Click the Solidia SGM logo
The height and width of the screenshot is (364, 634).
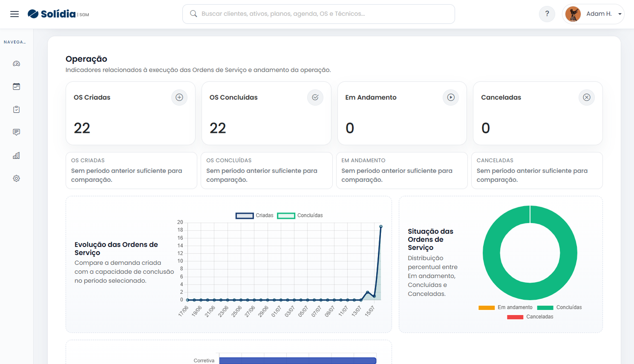coord(58,14)
